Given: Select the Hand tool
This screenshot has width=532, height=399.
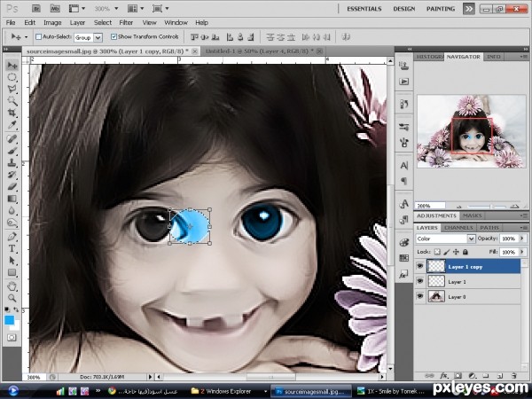Looking at the screenshot, I should pos(12,286).
